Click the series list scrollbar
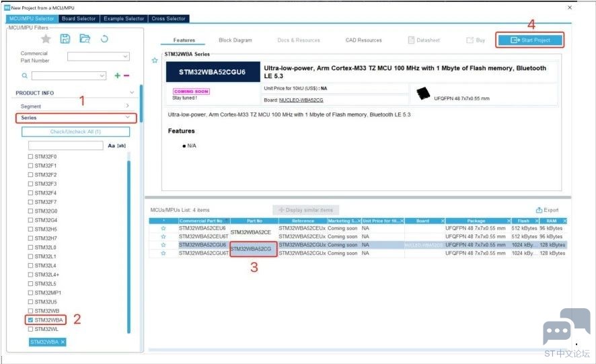The height and width of the screenshot is (364, 596). (x=128, y=246)
